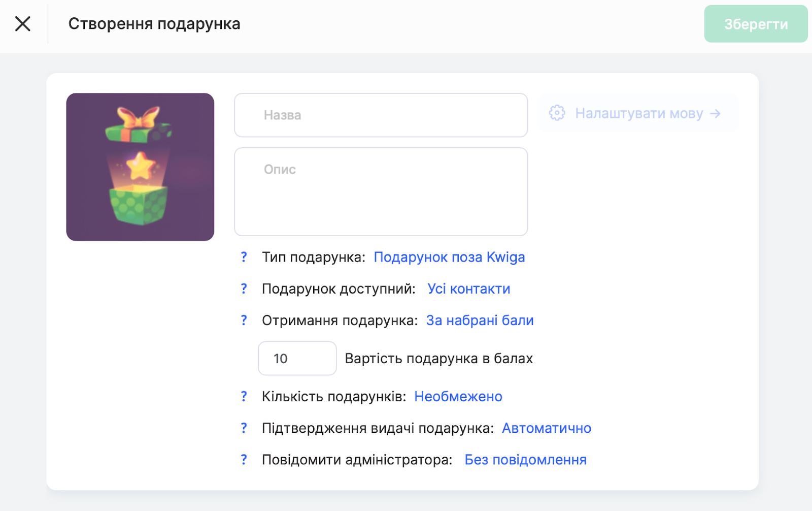Close the gift creation dialog with X
This screenshot has height=511, width=812.
tap(23, 24)
